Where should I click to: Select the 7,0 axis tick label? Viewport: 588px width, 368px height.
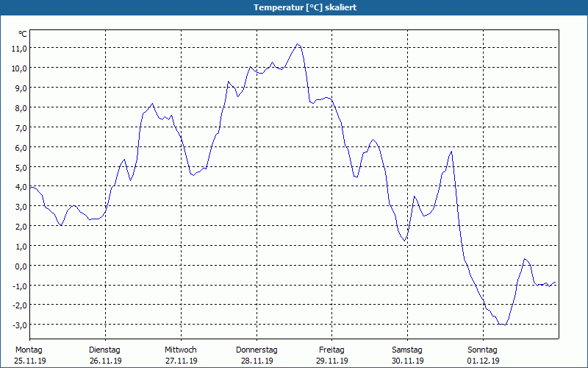tap(21, 128)
